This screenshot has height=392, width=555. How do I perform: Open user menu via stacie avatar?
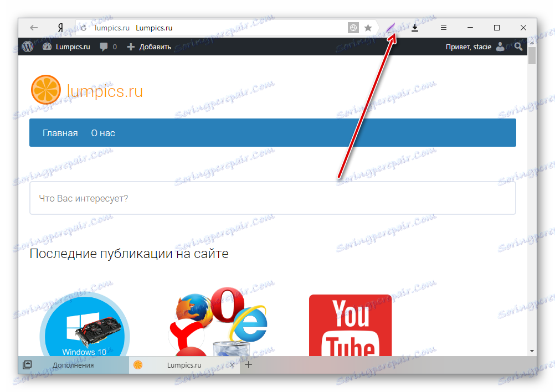500,47
